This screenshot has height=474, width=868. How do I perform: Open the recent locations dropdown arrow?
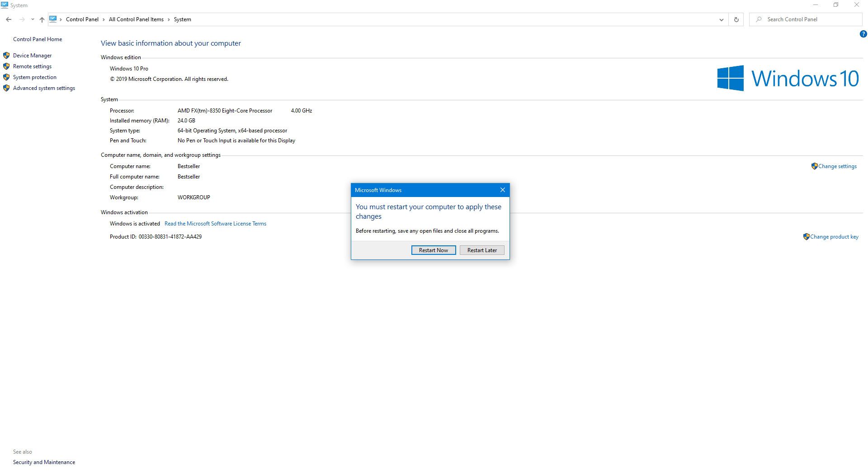(33, 19)
